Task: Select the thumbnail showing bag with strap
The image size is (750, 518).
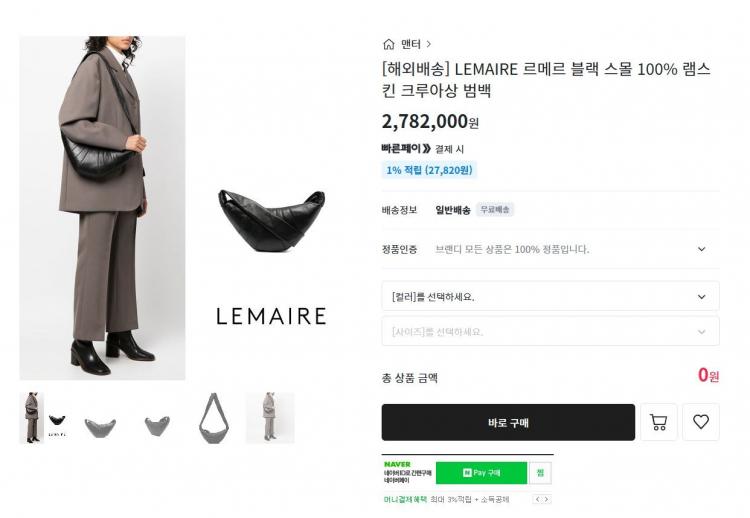Action: click(213, 417)
